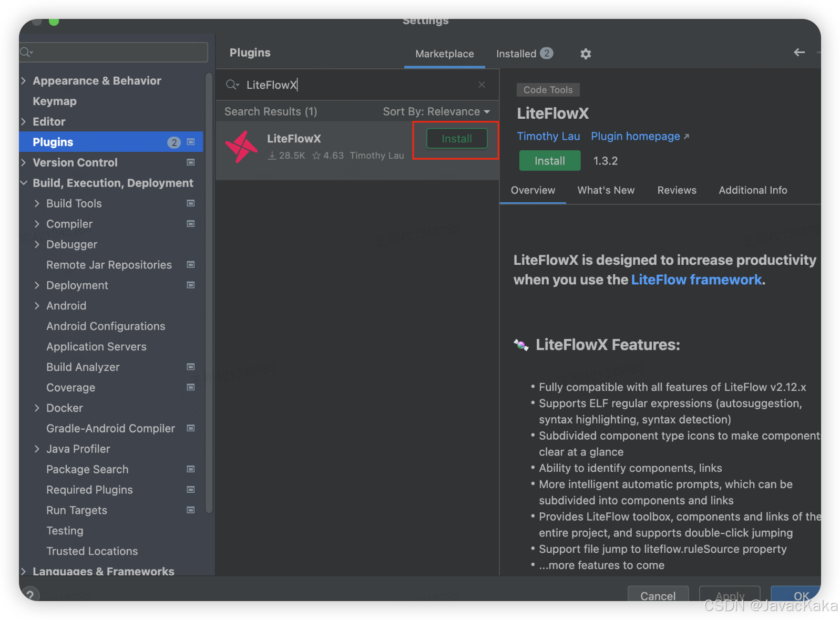Switch to the Marketplace tab
The width and height of the screenshot is (840, 620).
pyautogui.click(x=445, y=54)
